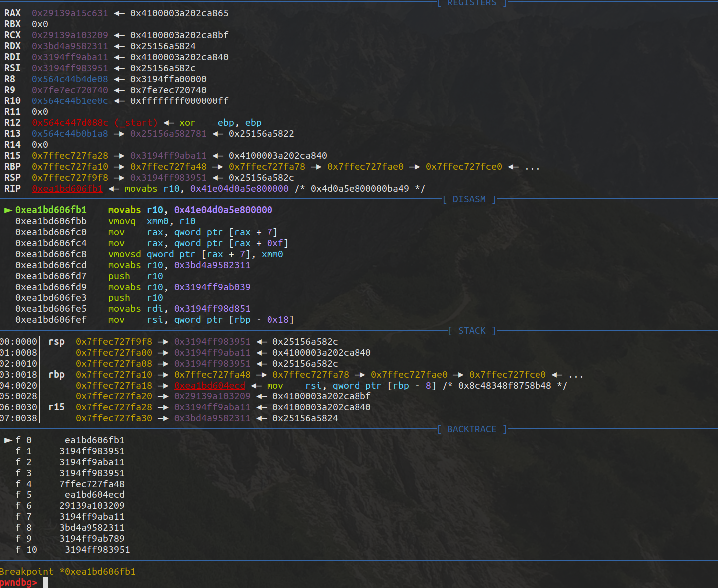Select the DISASM section header
Image resolution: width=718 pixels, height=588 pixels.
click(469, 199)
